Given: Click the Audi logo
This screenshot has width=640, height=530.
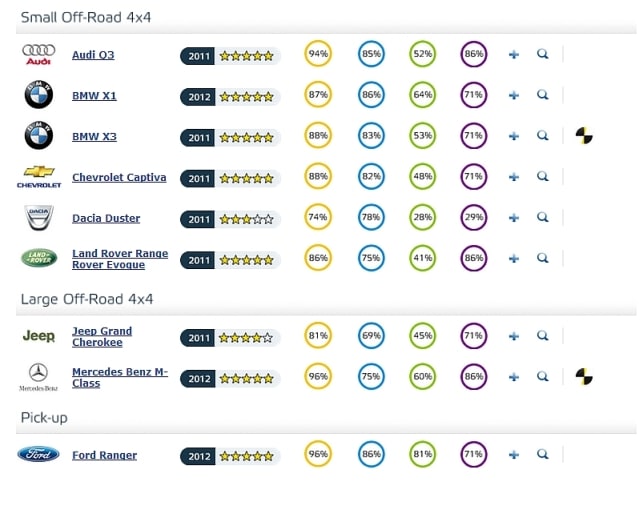Looking at the screenshot, I should [x=38, y=54].
